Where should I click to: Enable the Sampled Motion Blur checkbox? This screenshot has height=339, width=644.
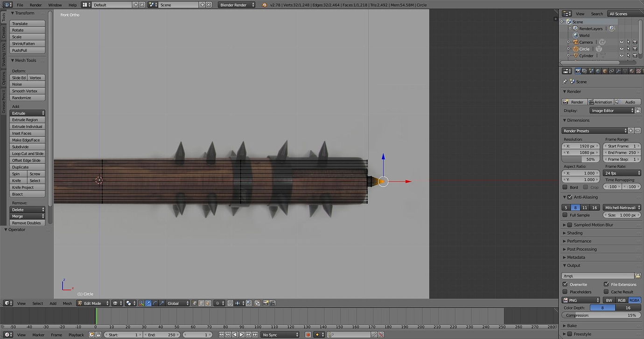pyautogui.click(x=570, y=225)
